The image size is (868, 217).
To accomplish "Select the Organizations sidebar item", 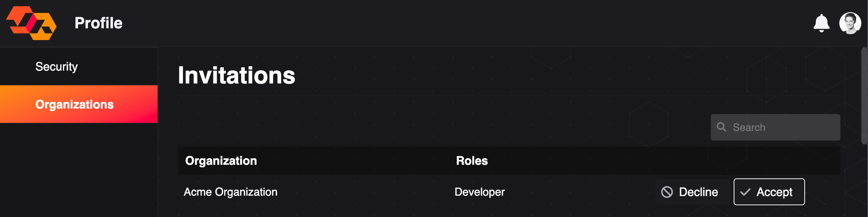I will click(79, 104).
